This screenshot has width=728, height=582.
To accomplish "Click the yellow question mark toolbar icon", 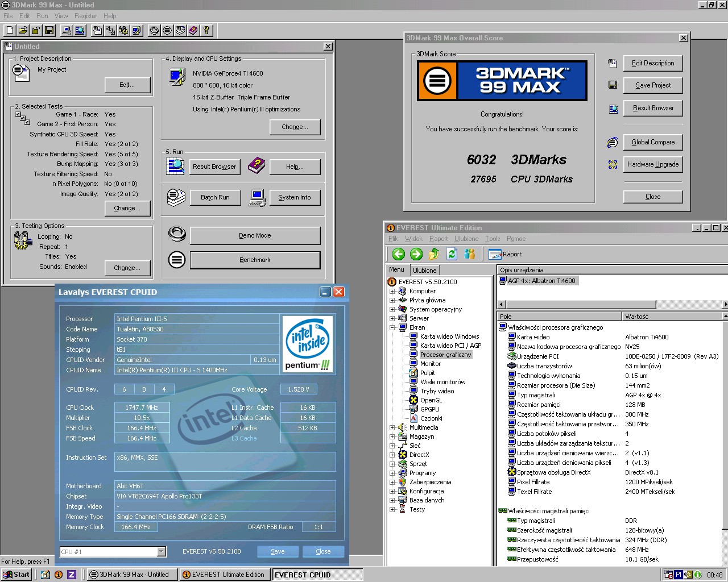I will click(206, 30).
